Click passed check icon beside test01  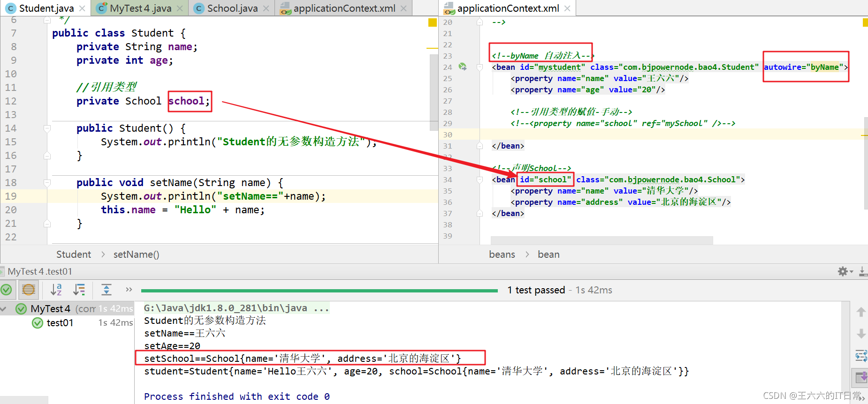click(x=38, y=323)
